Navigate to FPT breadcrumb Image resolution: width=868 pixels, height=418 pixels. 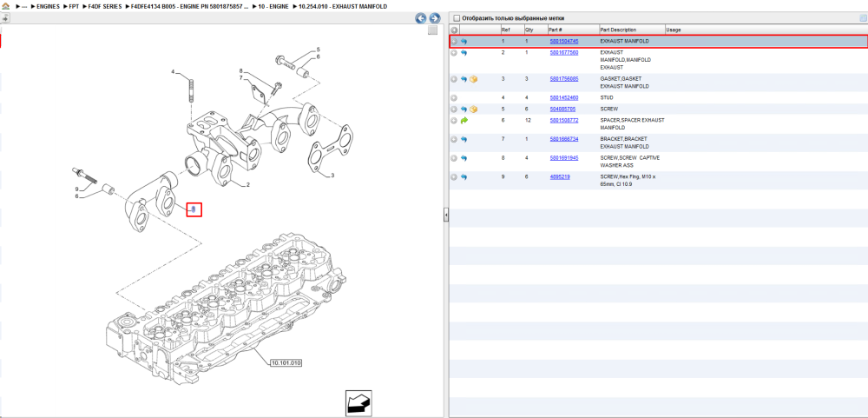(74, 7)
